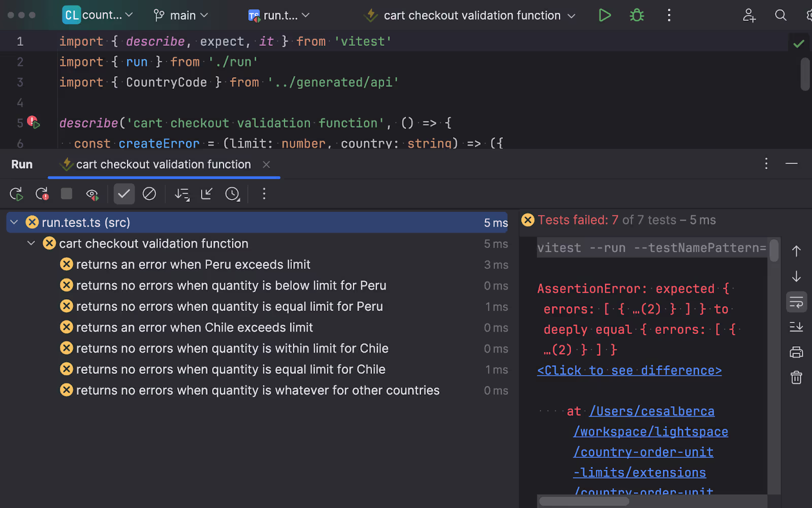Screen dimensions: 812x508
Task: Click 'AssertionError: expected' message text
Action: click(x=626, y=289)
